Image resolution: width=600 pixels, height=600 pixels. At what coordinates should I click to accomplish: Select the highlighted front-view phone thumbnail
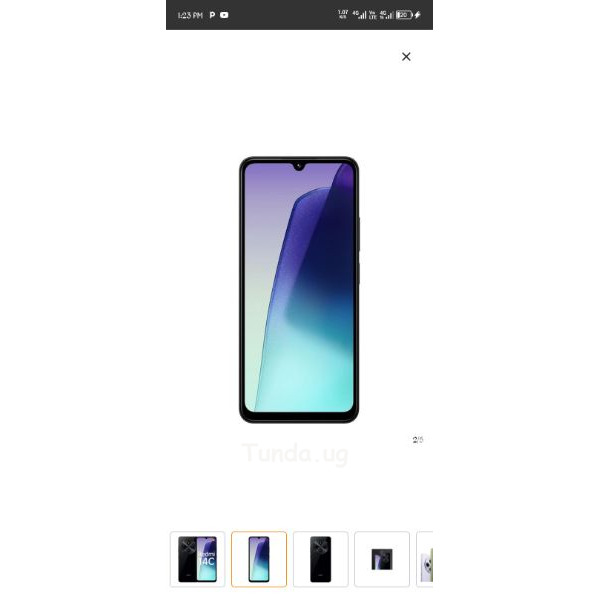pos(259,559)
